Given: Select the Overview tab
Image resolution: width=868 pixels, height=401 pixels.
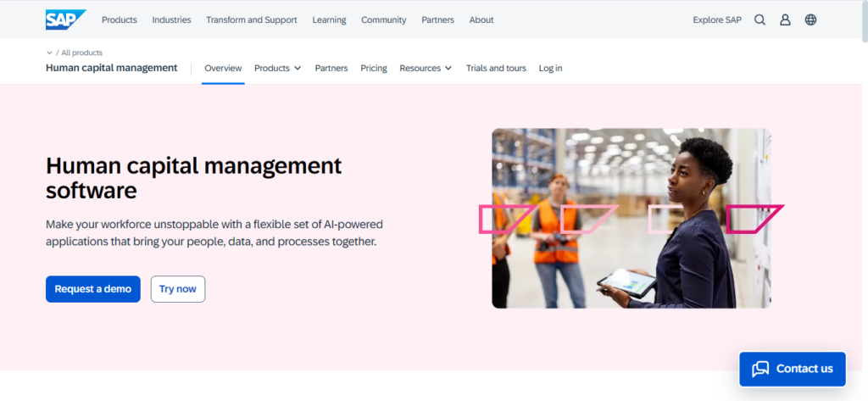Looking at the screenshot, I should (223, 68).
